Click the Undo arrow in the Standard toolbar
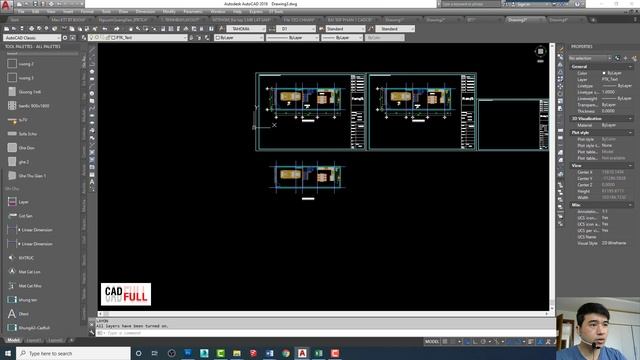Viewport: 640px width, 360px height. point(105,29)
